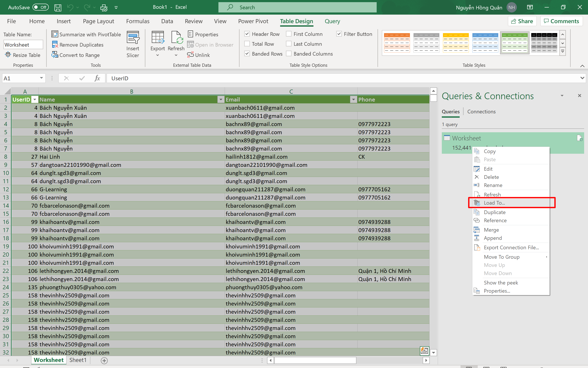Check the First Column option
Viewport: 588px width, 368px height.
(x=289, y=34)
